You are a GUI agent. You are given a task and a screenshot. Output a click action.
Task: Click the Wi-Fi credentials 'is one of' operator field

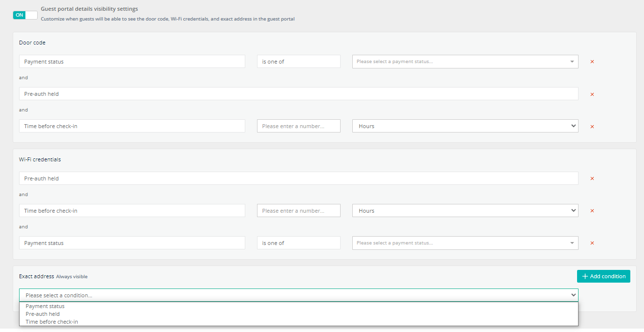tap(299, 243)
